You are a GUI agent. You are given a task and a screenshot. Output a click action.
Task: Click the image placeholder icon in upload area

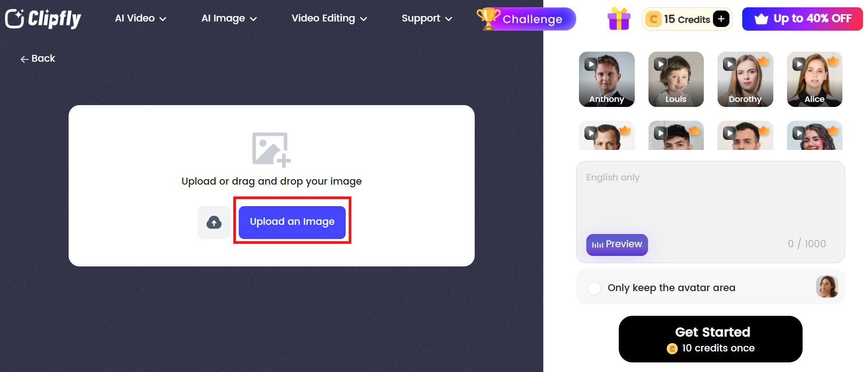point(272,149)
